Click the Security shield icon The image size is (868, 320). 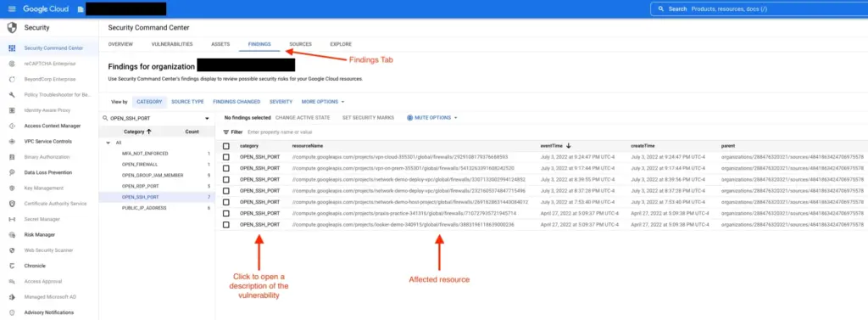(x=12, y=28)
